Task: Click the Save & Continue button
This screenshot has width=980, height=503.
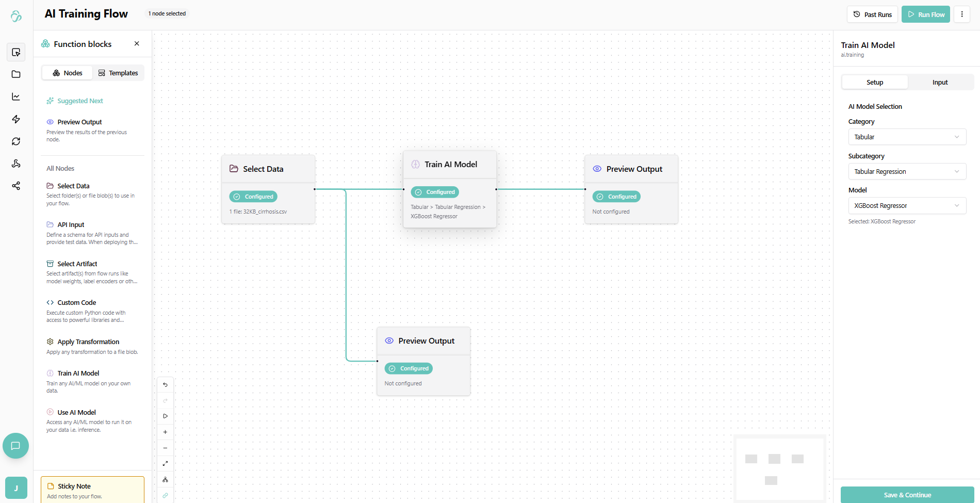Action: (x=907, y=495)
